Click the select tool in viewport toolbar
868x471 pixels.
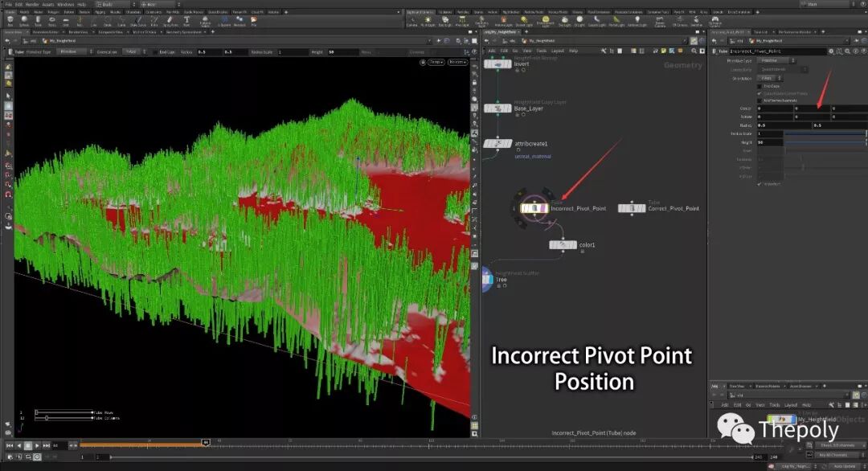click(8, 96)
